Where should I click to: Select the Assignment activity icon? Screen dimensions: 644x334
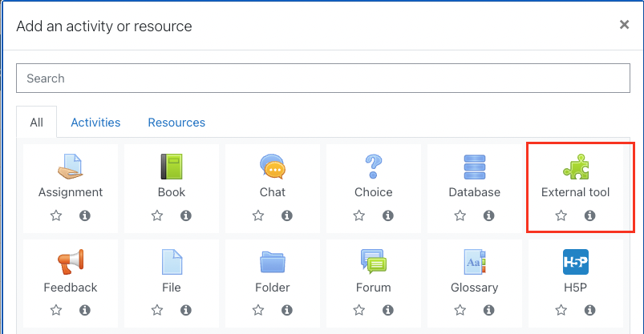tap(71, 167)
